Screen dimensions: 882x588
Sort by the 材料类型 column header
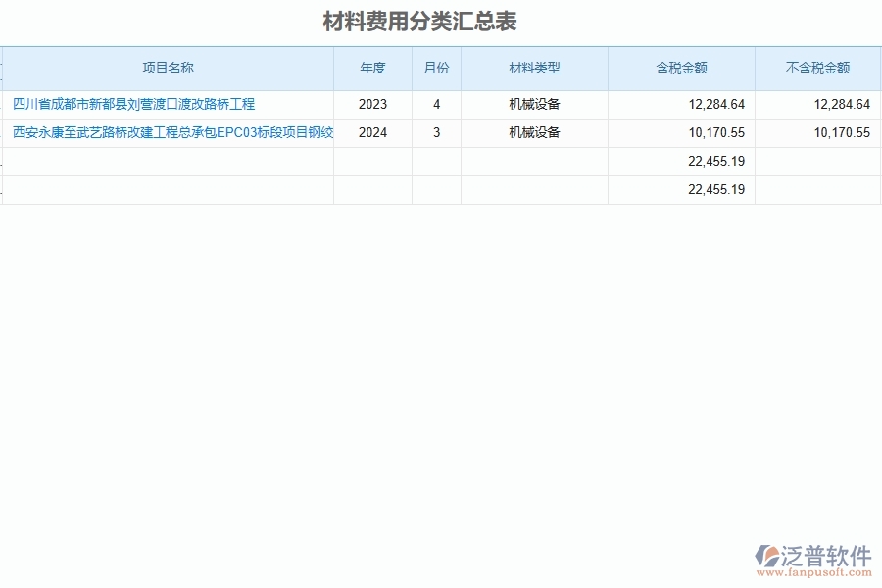533,68
